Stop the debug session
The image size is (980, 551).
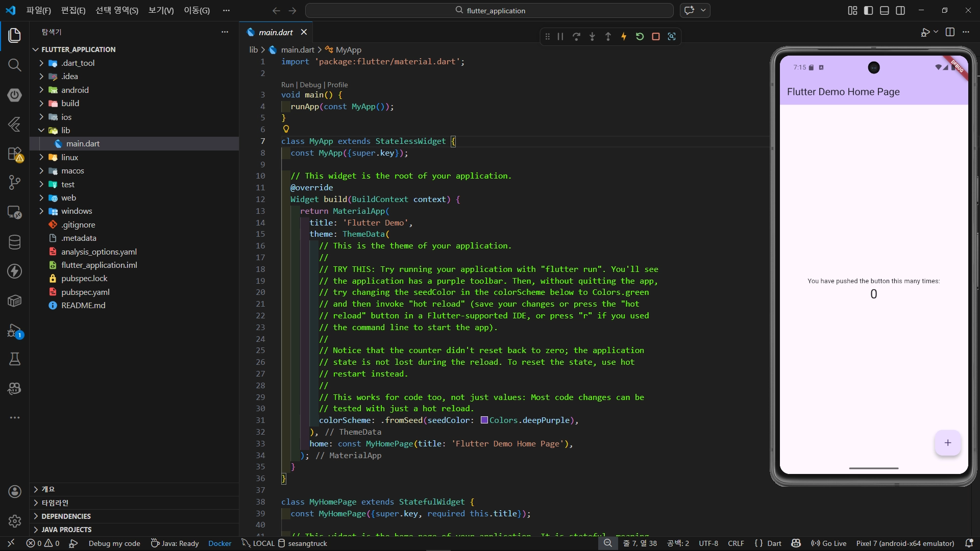coord(656,36)
